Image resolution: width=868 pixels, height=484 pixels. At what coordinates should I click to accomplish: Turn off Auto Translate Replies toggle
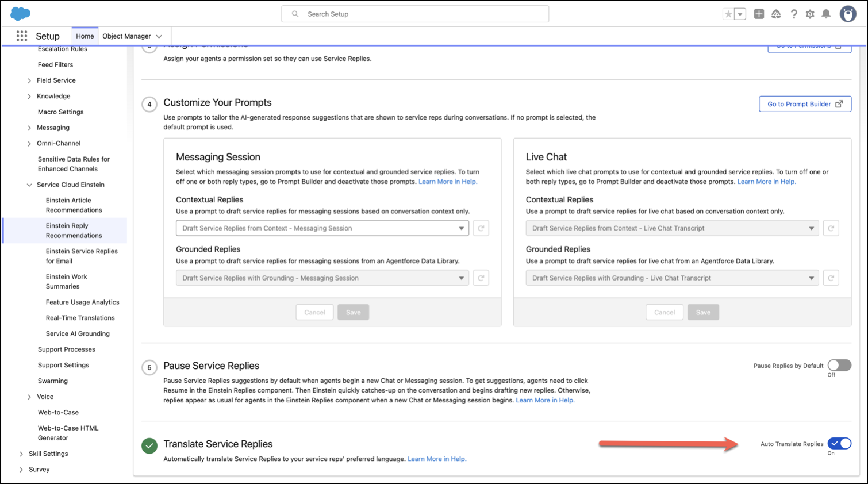[839, 444]
